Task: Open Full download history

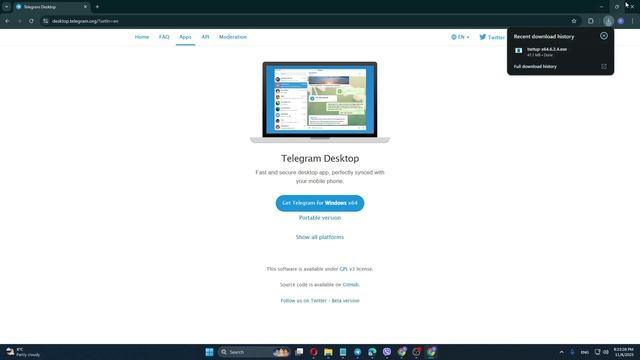Action: coord(535,67)
